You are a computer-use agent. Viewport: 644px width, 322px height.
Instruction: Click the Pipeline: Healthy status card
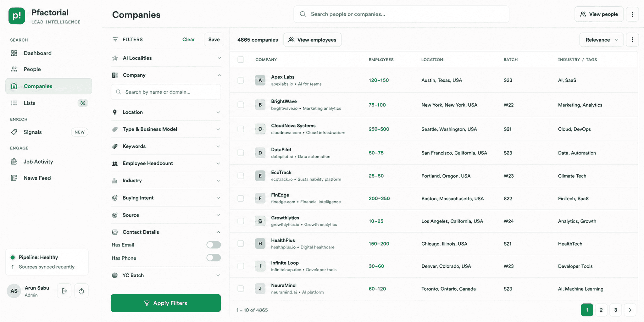(47, 262)
